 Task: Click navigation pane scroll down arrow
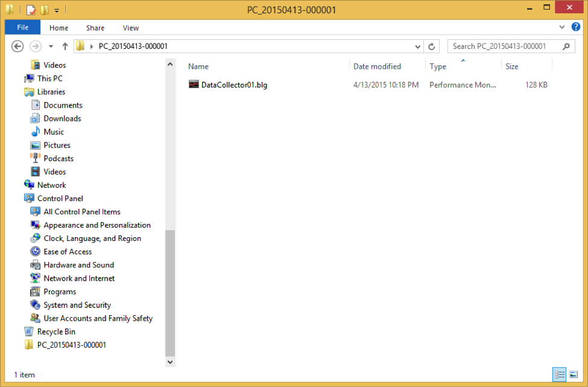170,362
